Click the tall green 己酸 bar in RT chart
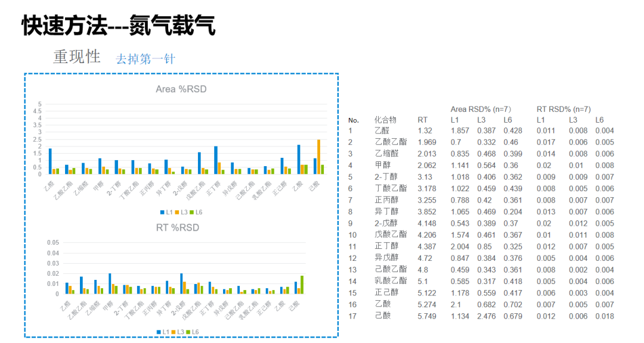 pyautogui.click(x=302, y=285)
